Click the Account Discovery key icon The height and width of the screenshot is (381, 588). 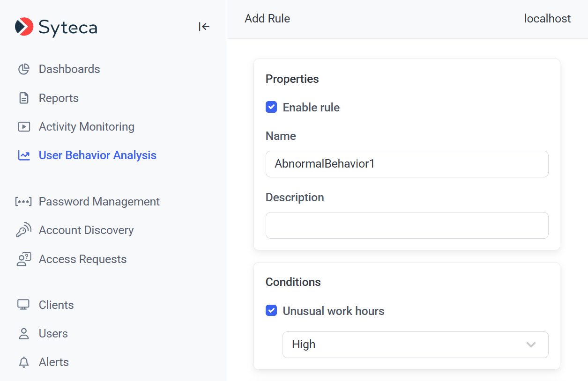click(x=24, y=230)
